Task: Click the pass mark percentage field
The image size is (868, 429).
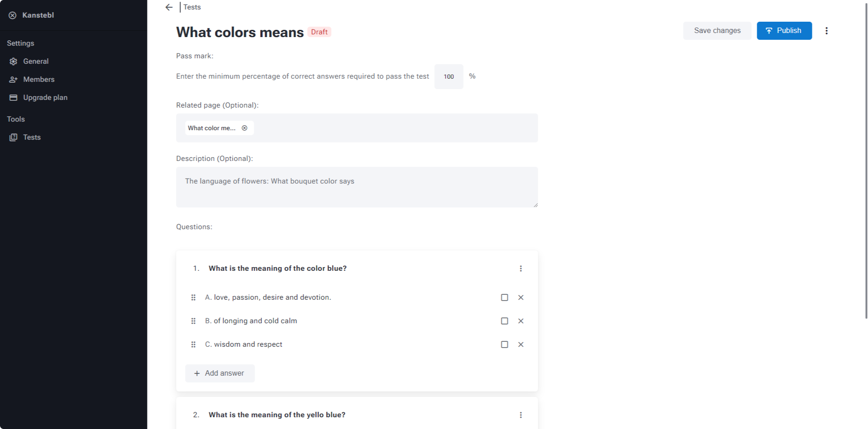Action: click(448, 76)
